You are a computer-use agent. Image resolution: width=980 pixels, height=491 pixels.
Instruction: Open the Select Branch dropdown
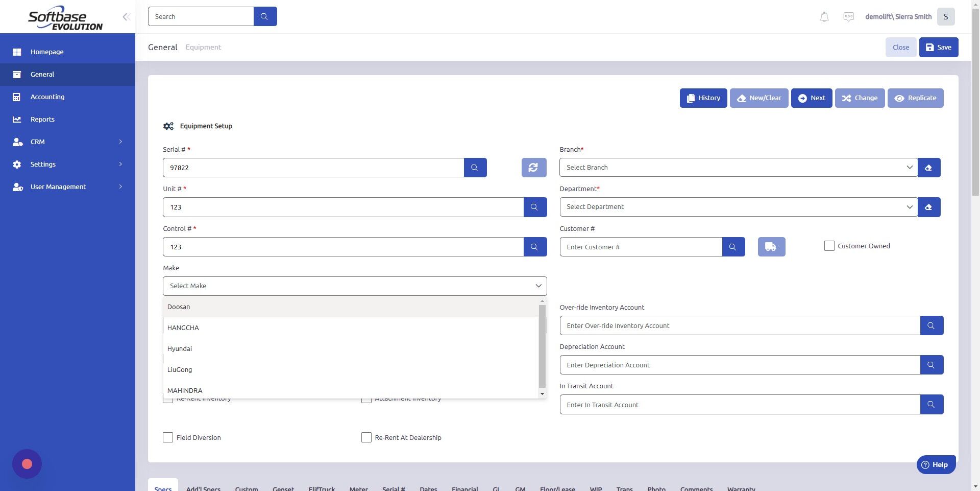(x=738, y=167)
